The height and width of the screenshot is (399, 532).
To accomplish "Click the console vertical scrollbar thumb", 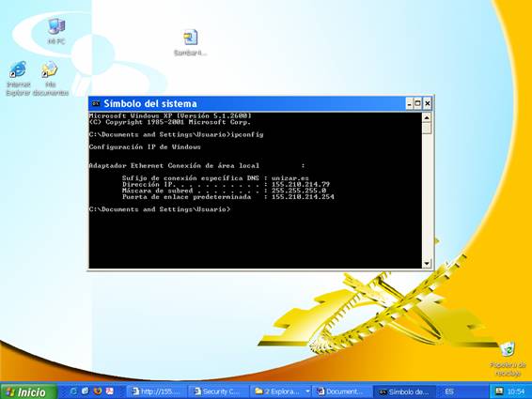I will pyautogui.click(x=427, y=128).
